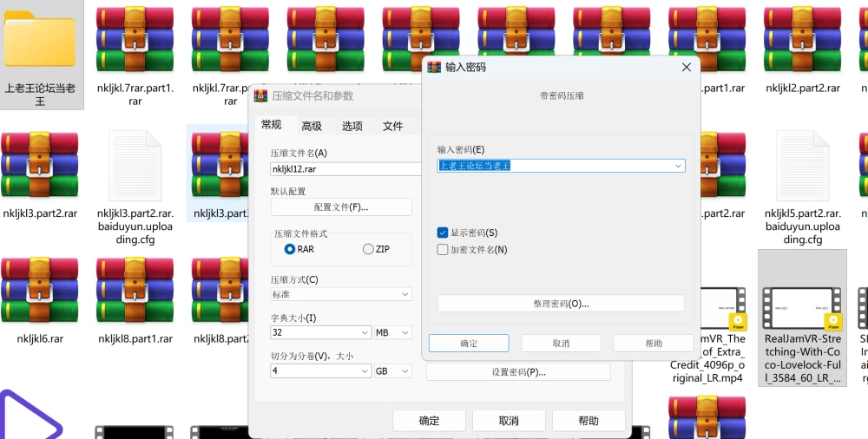The height and width of the screenshot is (439, 868).
Task: Click 帮助 in the 压缩文件名和参数 dialog
Action: (x=589, y=421)
